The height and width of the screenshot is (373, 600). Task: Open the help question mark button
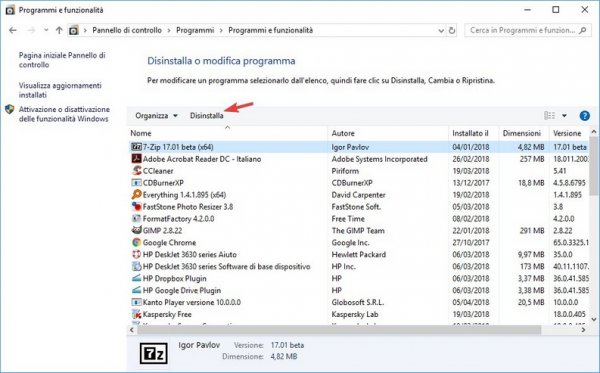click(x=584, y=116)
